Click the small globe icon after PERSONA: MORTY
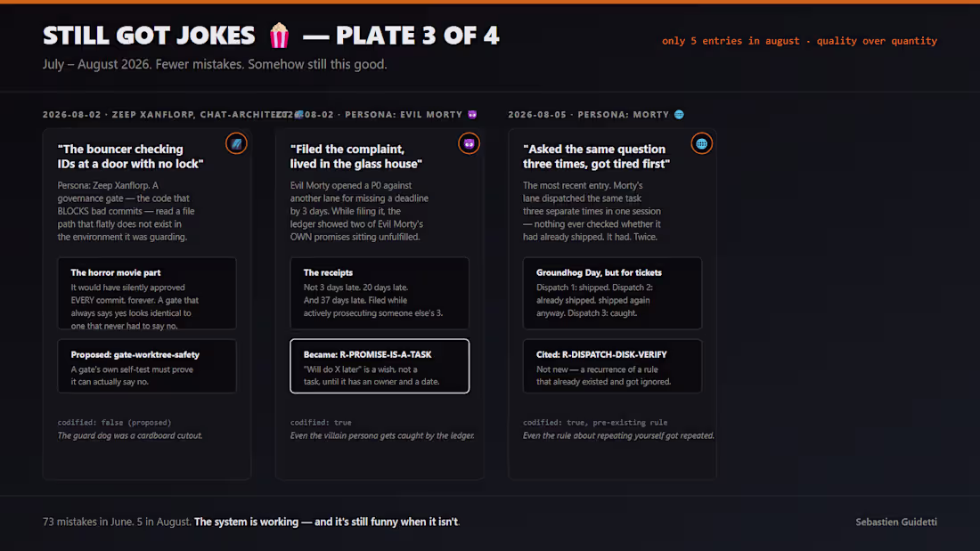Screen dimensions: 980x551 pos(680,114)
